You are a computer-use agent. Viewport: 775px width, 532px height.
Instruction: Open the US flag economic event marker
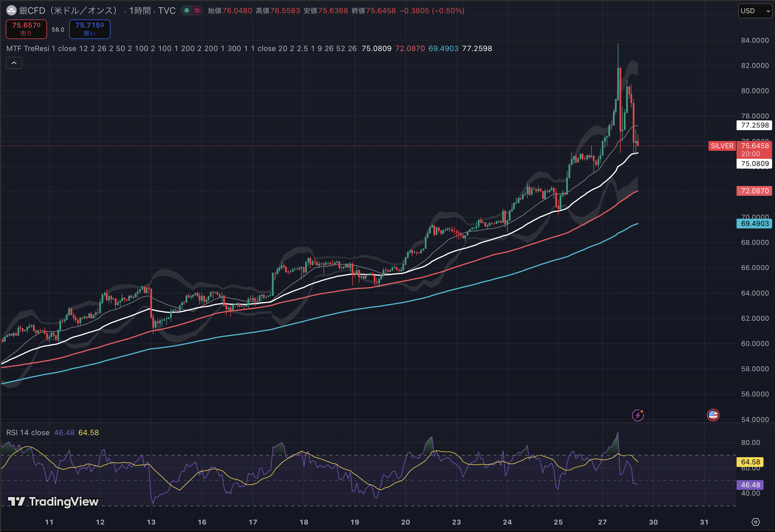713,415
